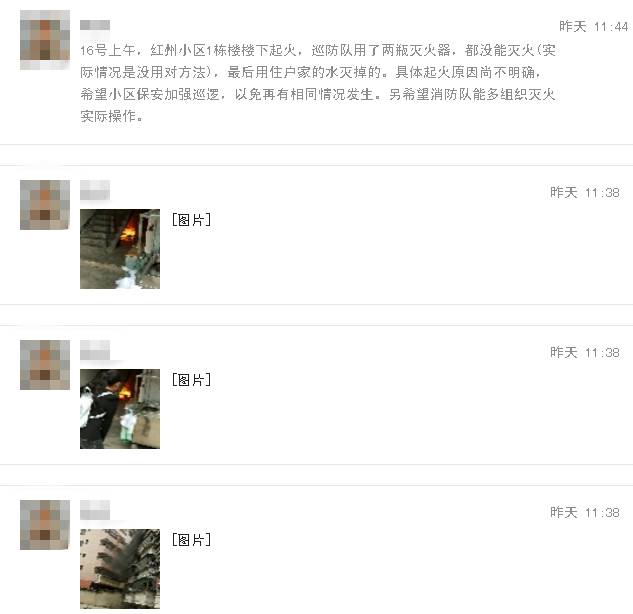Click the [图片] label beside the person-in-black photo
The image size is (633, 614).
pyautogui.click(x=191, y=380)
